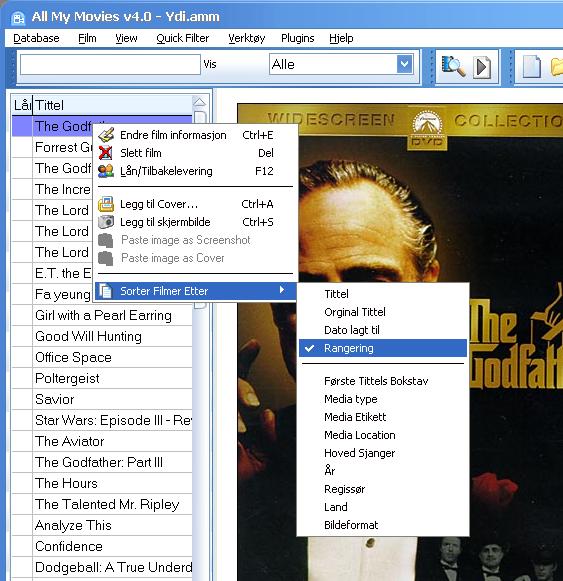
Task: Open the Verktøy menu
Action: click(246, 38)
